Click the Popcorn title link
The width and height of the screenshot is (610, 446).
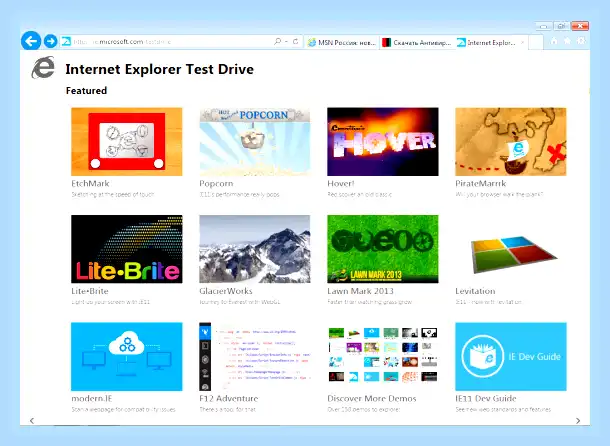coord(216,183)
